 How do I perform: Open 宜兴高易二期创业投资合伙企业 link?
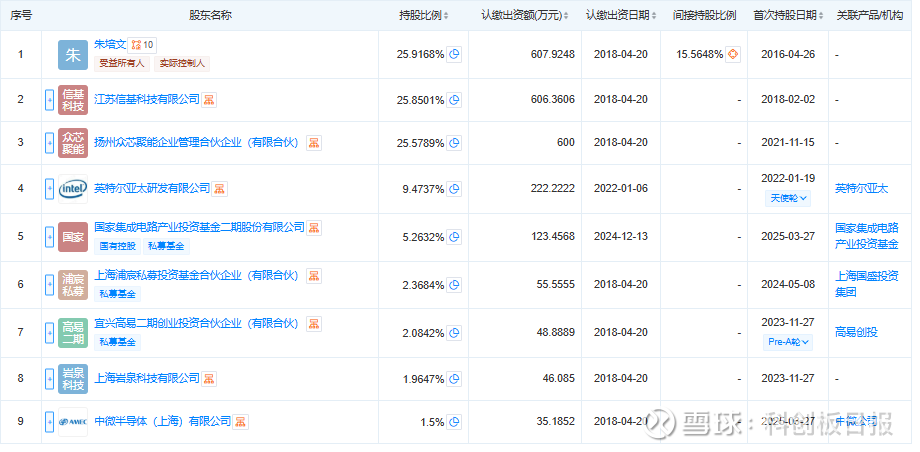point(197,323)
